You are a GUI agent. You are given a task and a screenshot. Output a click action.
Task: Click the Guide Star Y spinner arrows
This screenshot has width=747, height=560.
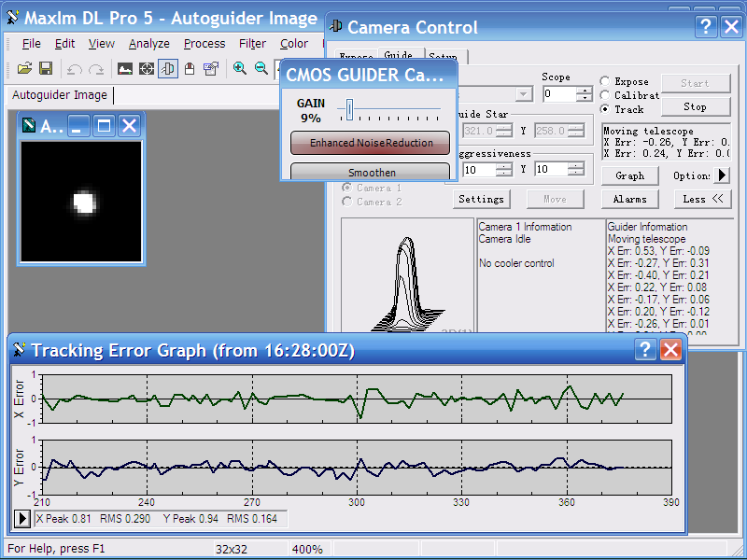576,131
